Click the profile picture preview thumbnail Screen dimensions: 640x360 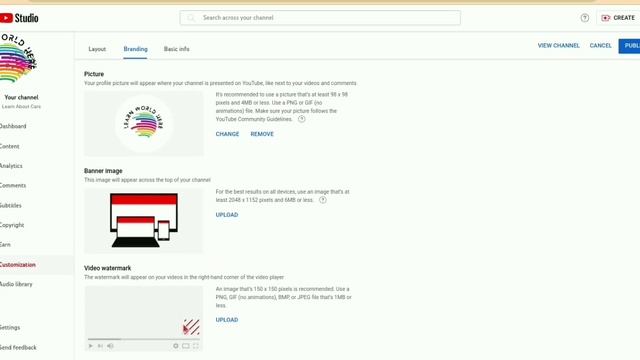[x=144, y=123]
